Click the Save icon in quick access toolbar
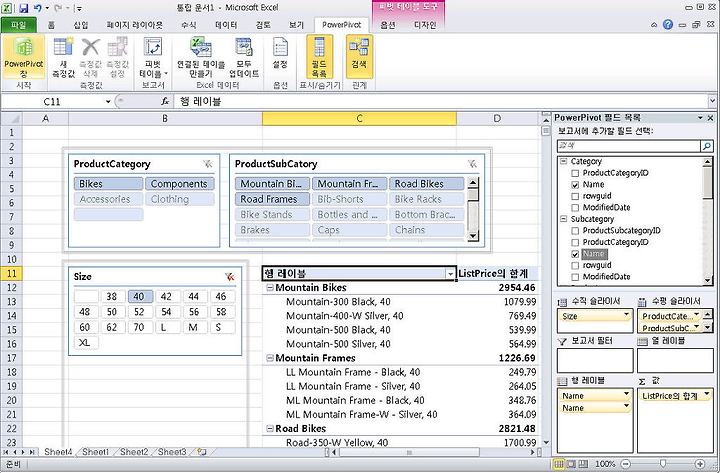This screenshot has height=473, width=720. (x=23, y=8)
